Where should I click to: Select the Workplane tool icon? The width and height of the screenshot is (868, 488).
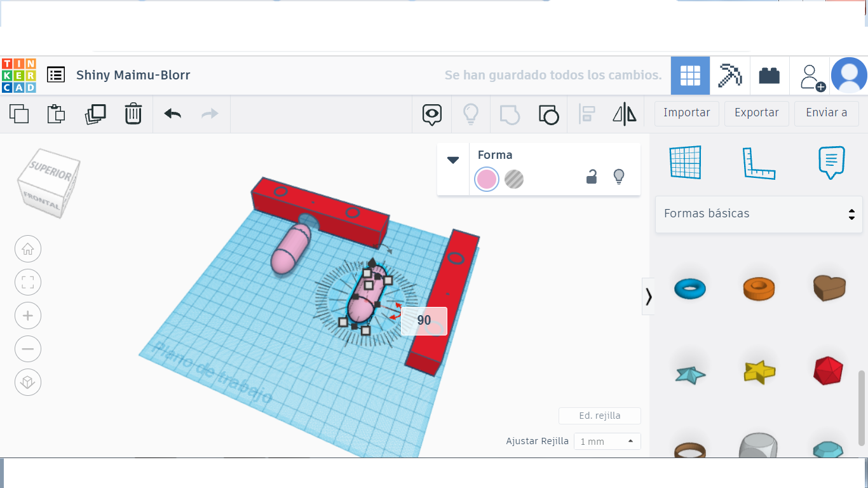pyautogui.click(x=685, y=163)
